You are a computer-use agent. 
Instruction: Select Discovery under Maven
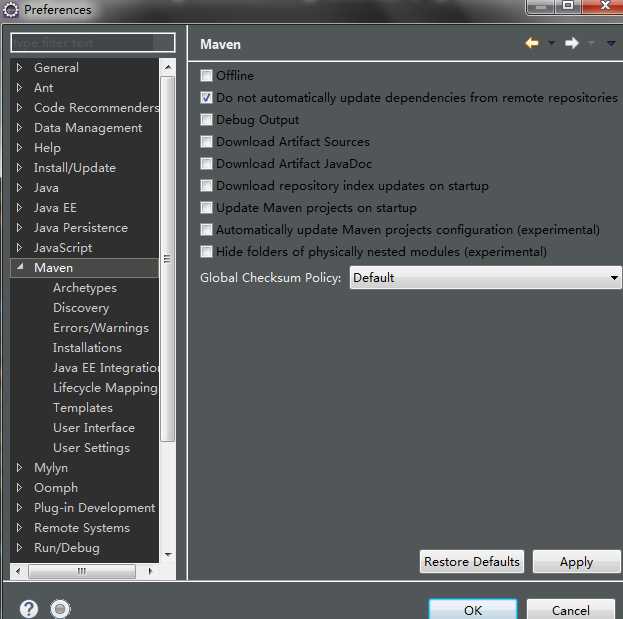click(x=81, y=308)
